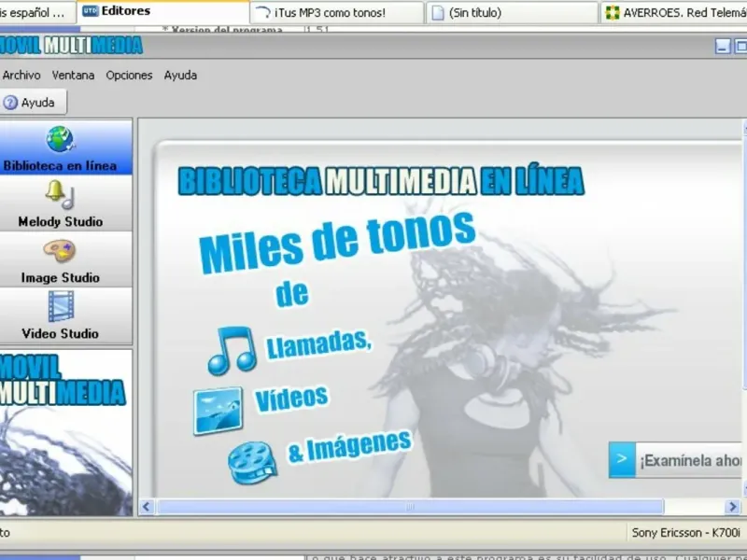Click the Vídeos text label

(291, 399)
